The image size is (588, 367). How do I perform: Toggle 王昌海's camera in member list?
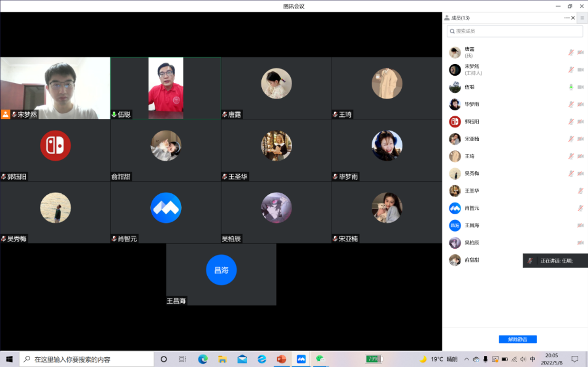[581, 225]
